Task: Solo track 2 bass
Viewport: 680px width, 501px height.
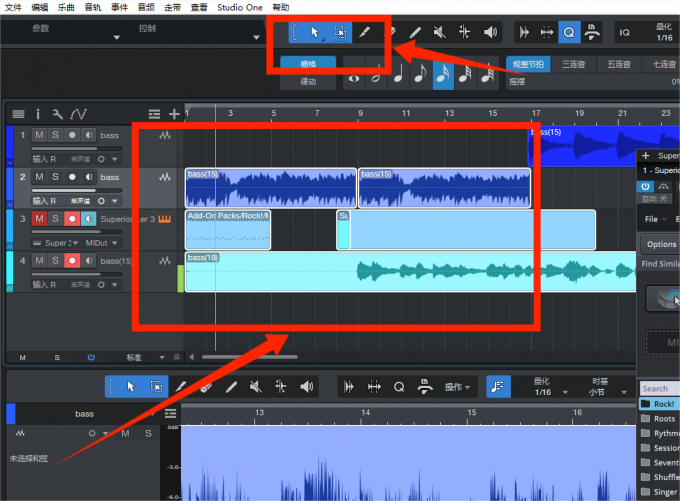Action: coord(55,177)
